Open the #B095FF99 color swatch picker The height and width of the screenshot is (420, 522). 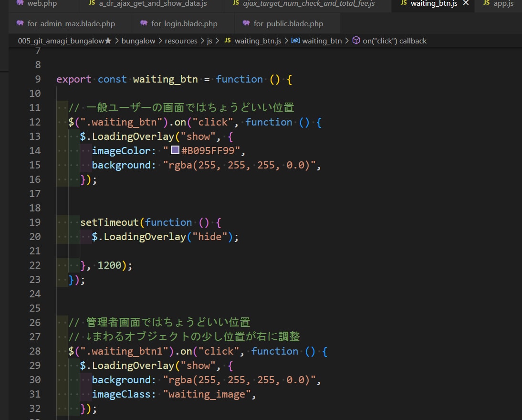[x=175, y=150]
